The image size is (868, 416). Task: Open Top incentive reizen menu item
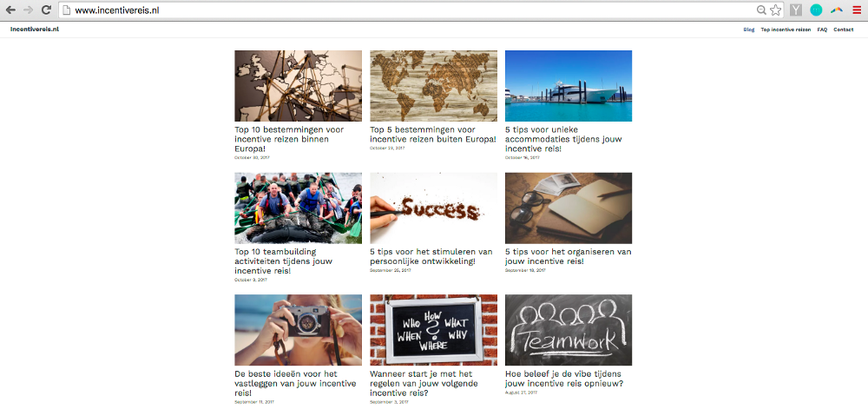tap(786, 30)
